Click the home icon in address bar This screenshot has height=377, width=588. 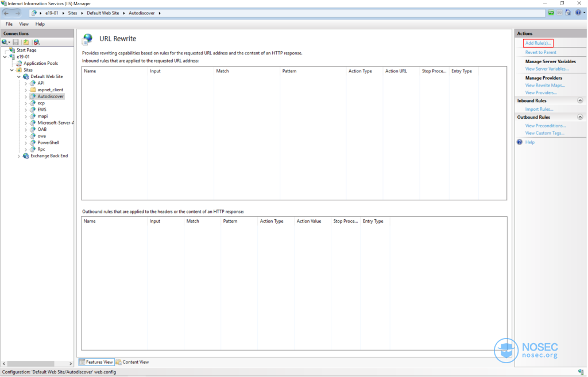pos(568,13)
